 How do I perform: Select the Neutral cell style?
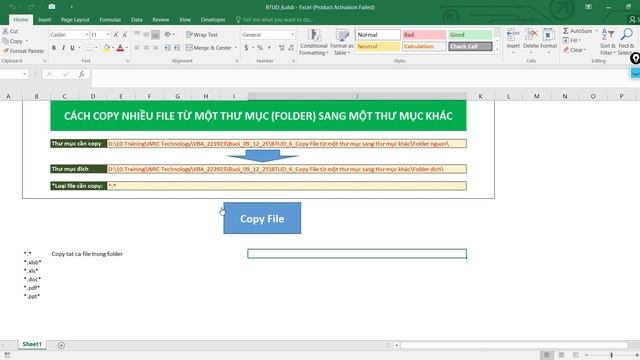pyautogui.click(x=378, y=47)
